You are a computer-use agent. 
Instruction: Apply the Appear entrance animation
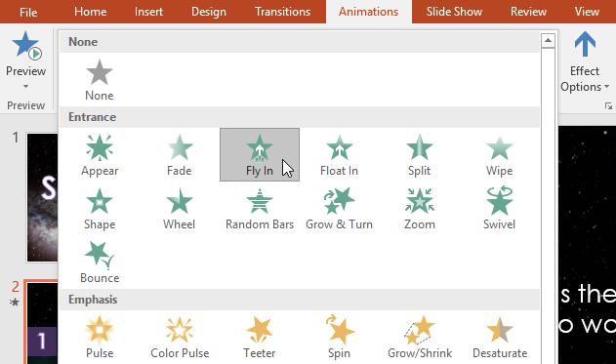[100, 155]
